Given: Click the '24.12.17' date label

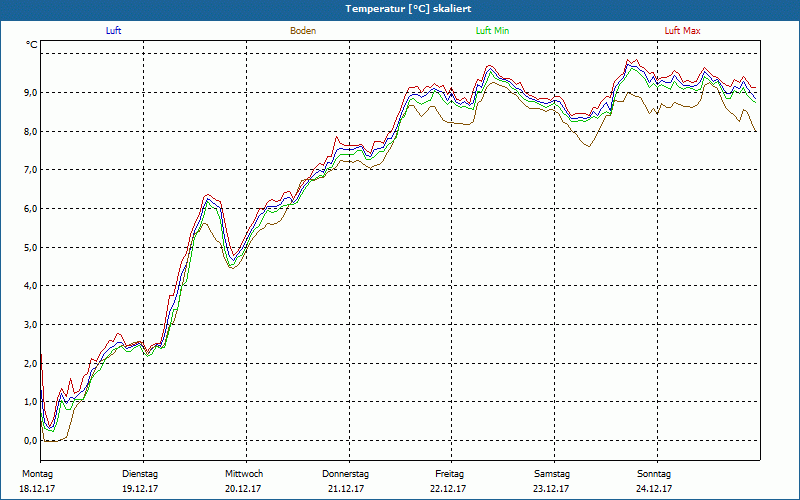Looking at the screenshot, I should [654, 489].
